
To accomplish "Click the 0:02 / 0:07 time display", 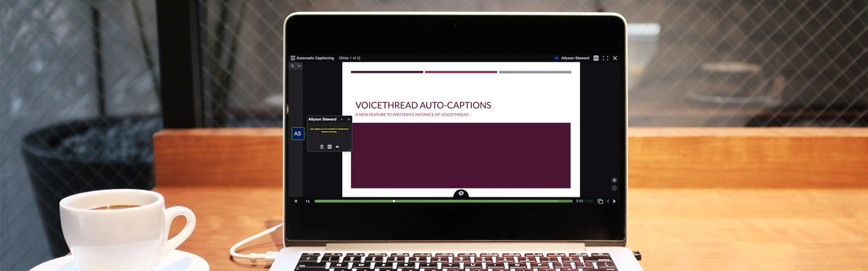I will (x=584, y=201).
